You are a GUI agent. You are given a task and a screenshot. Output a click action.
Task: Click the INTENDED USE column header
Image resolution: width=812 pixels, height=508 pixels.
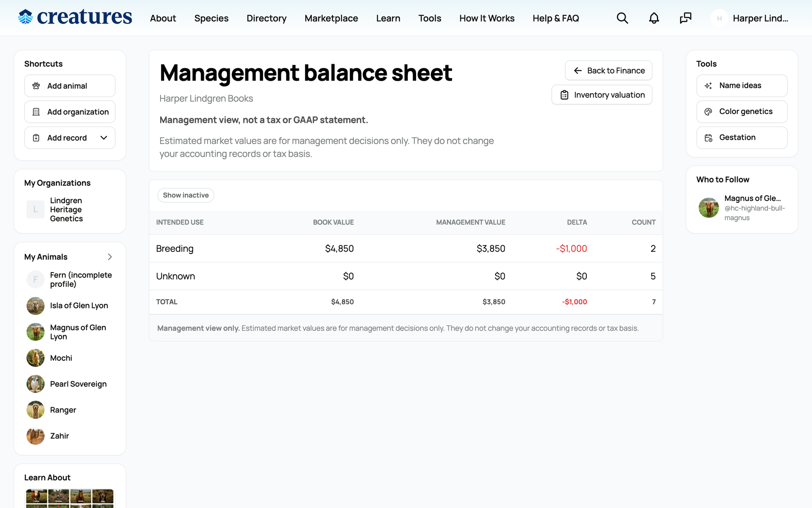tap(179, 222)
